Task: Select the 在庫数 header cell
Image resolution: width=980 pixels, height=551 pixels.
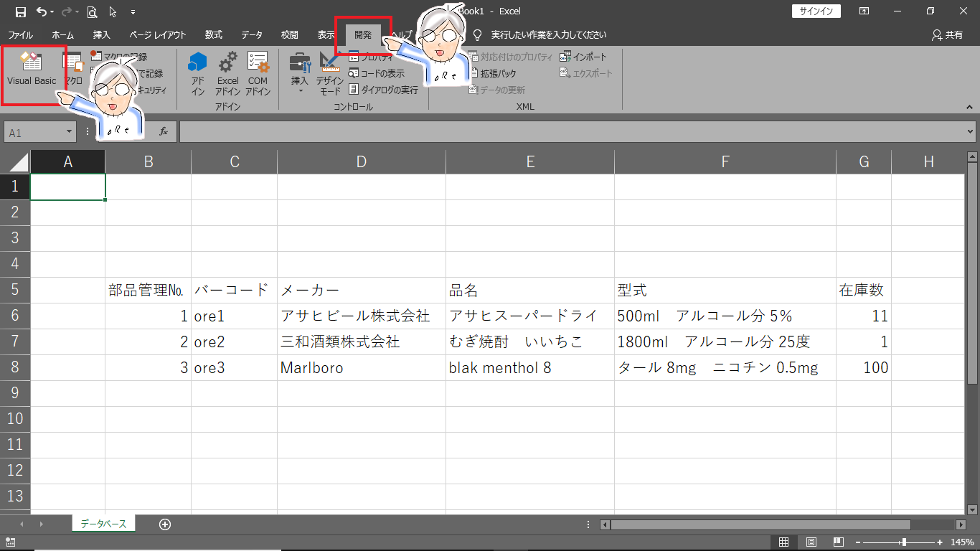Action: [x=864, y=290]
